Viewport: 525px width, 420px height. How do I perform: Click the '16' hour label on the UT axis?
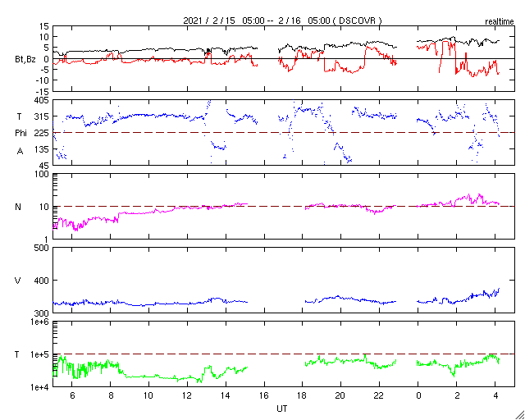coord(264,395)
